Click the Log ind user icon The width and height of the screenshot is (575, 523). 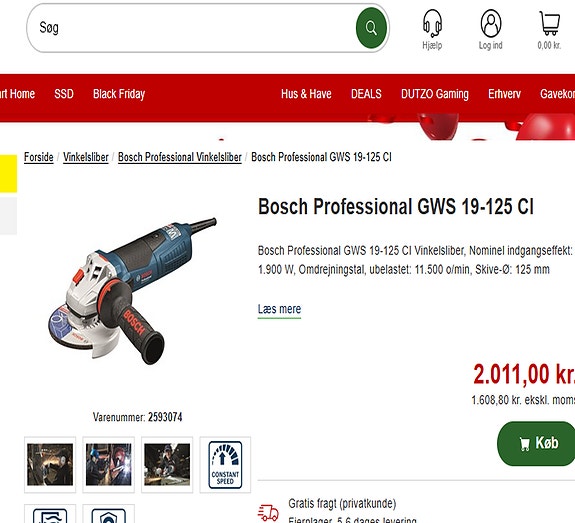tap(491, 23)
